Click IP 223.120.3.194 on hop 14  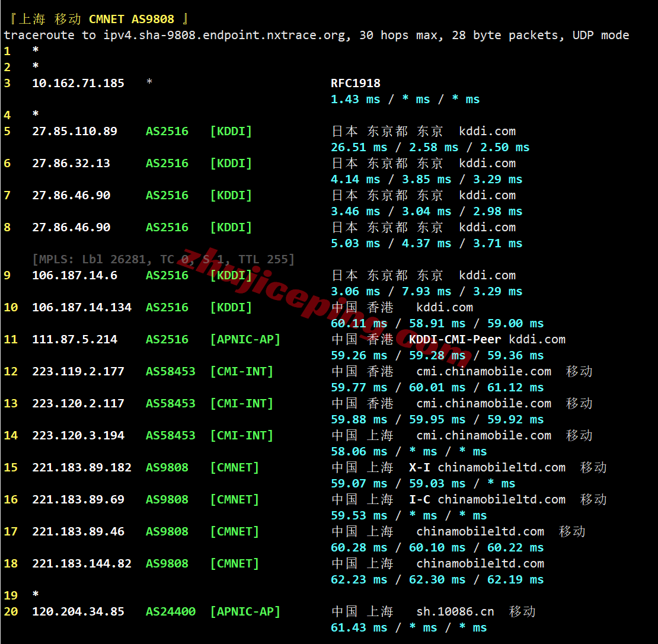[78, 435]
